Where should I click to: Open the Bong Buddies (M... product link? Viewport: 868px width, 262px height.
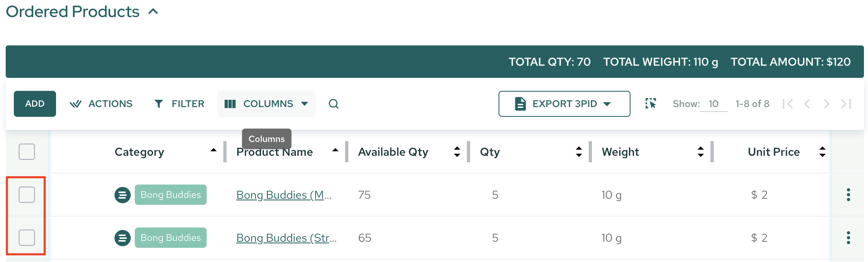(284, 195)
